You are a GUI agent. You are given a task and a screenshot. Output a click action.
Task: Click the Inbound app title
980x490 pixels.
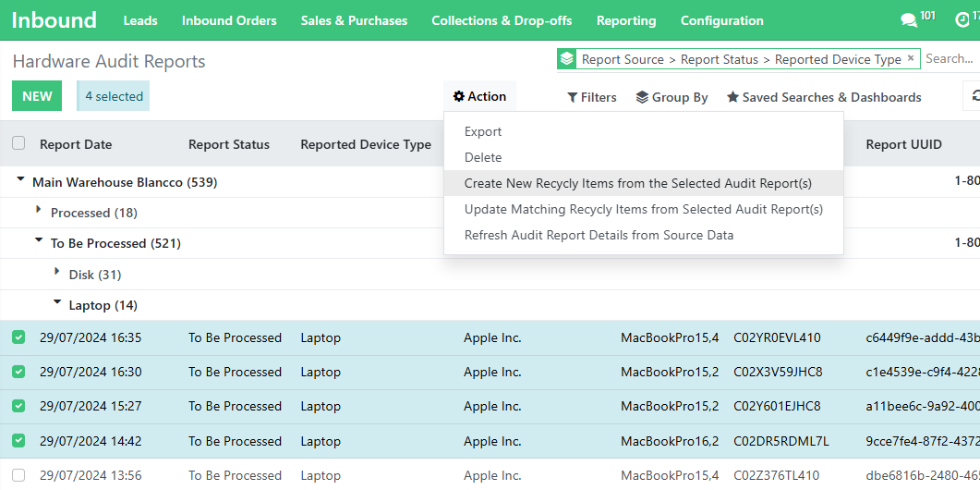click(54, 20)
